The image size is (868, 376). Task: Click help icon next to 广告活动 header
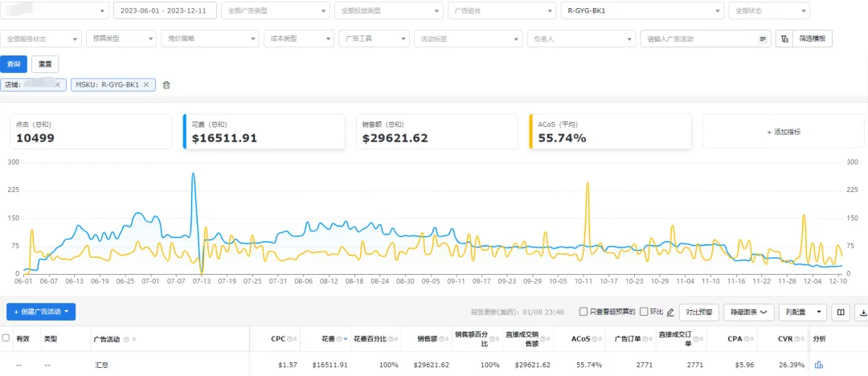pos(126,339)
